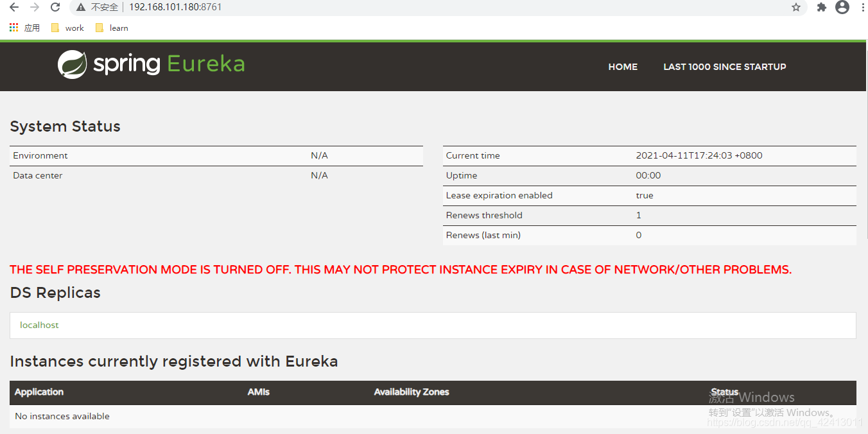Select the Data center row label

tap(38, 175)
